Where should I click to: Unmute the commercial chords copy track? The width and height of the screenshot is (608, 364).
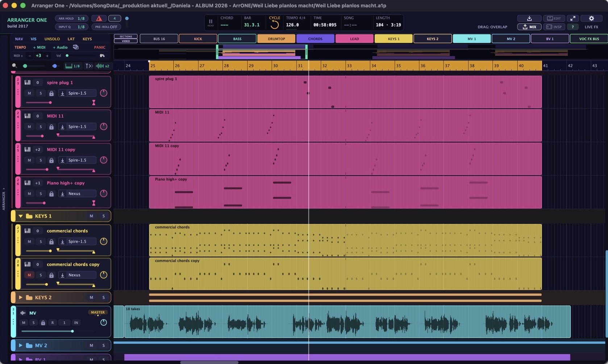click(29, 275)
